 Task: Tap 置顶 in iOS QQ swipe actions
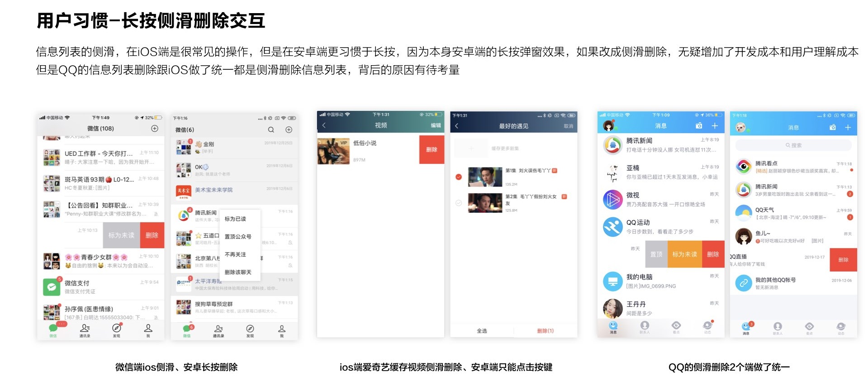point(656,254)
